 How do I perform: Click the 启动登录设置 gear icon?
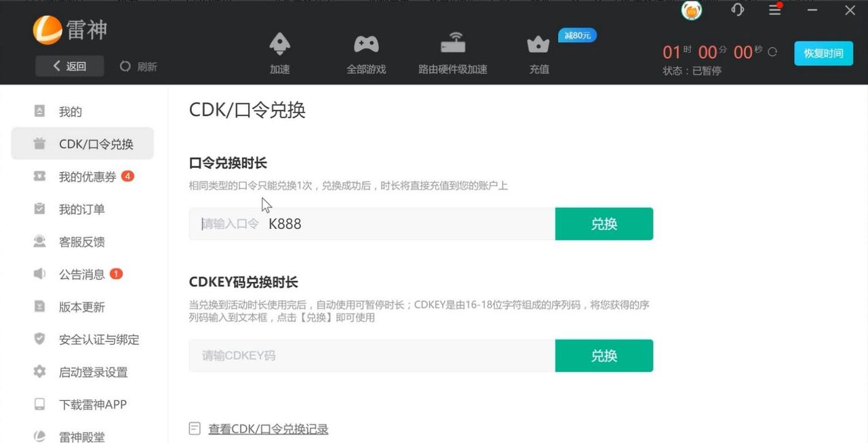pyautogui.click(x=40, y=372)
